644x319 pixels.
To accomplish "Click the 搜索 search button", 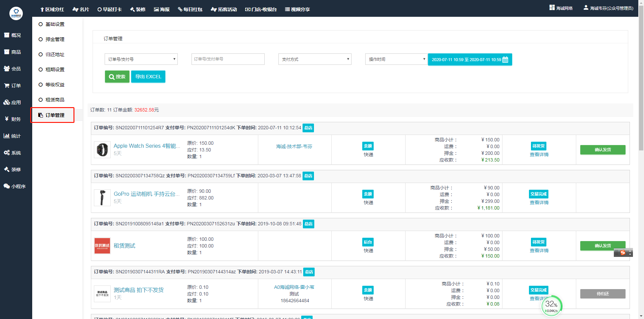I will coord(117,77).
